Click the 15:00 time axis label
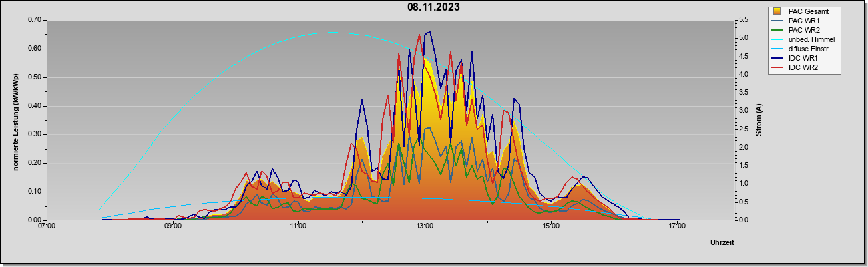Image resolution: width=868 pixels, height=267 pixels. (551, 226)
